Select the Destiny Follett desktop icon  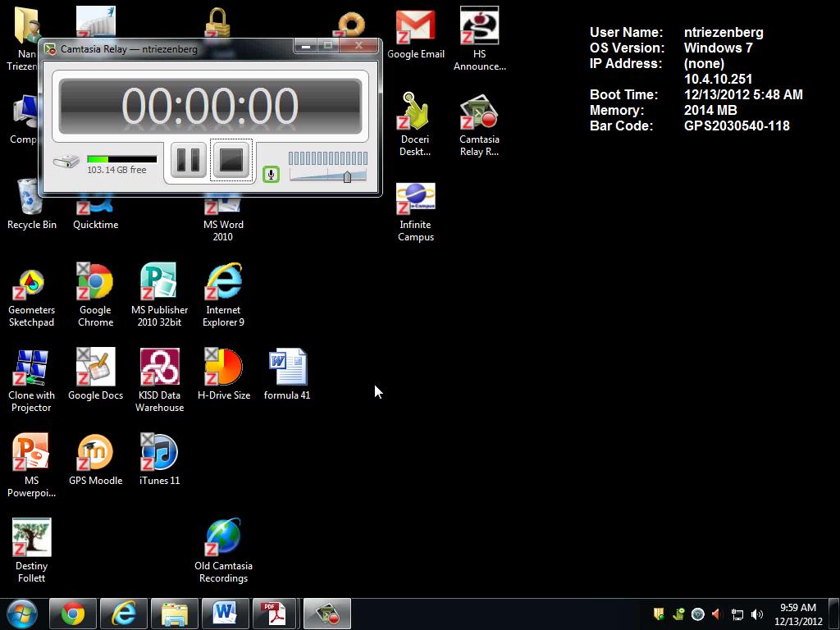coord(31,550)
